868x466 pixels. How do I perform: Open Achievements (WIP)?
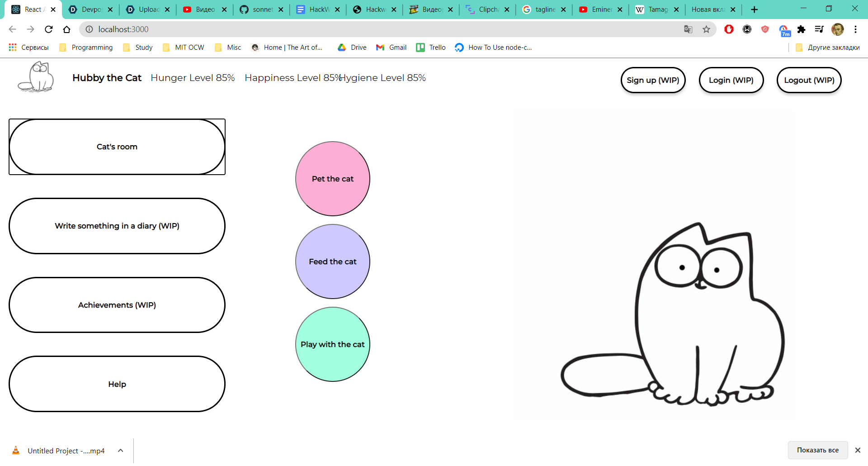117,305
